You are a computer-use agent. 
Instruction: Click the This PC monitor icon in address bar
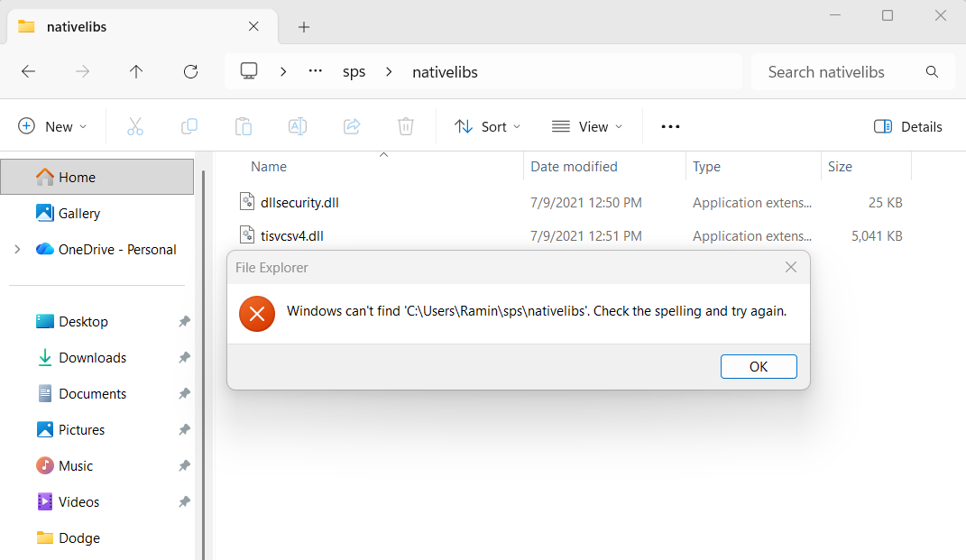point(249,71)
